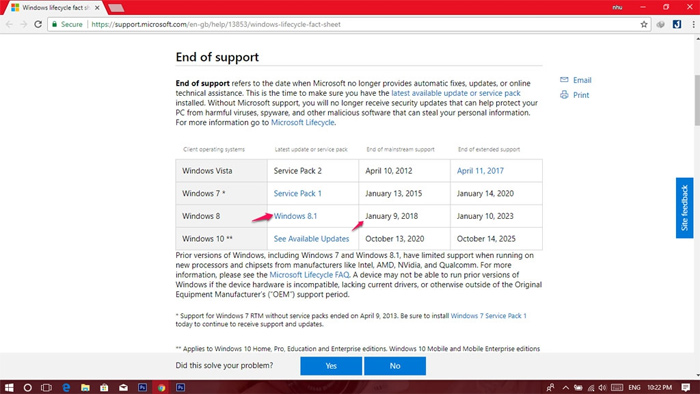Click the 'Windows 7 *' table cell
The width and height of the screenshot is (700, 394).
(221, 193)
